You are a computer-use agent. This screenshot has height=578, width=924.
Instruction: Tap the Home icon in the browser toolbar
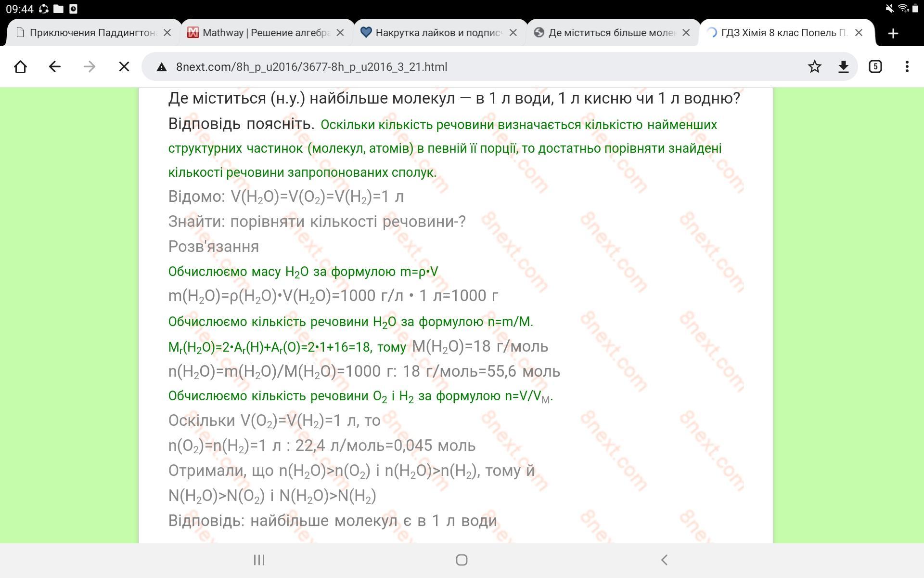pyautogui.click(x=20, y=66)
